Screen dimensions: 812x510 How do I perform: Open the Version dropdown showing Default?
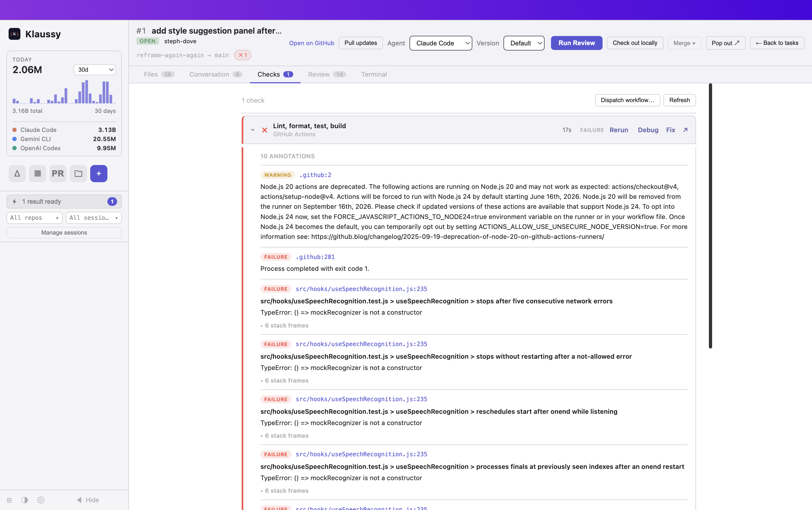click(524, 43)
